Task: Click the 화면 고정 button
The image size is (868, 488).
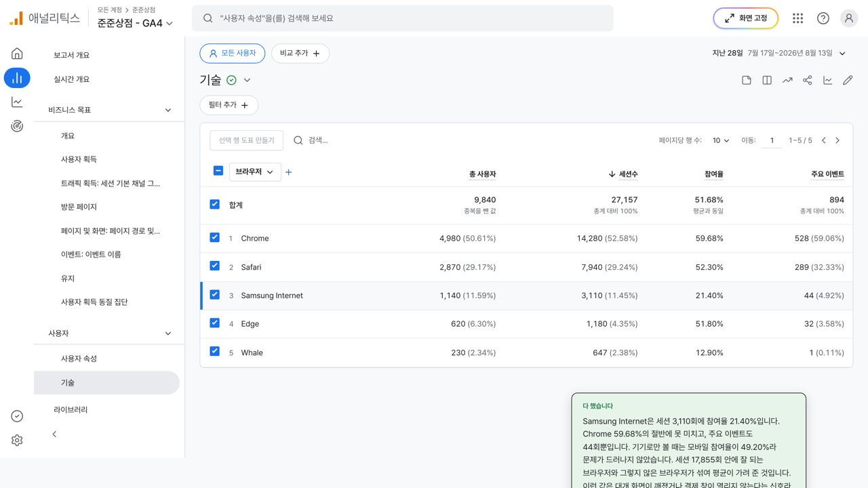Action: [x=745, y=18]
